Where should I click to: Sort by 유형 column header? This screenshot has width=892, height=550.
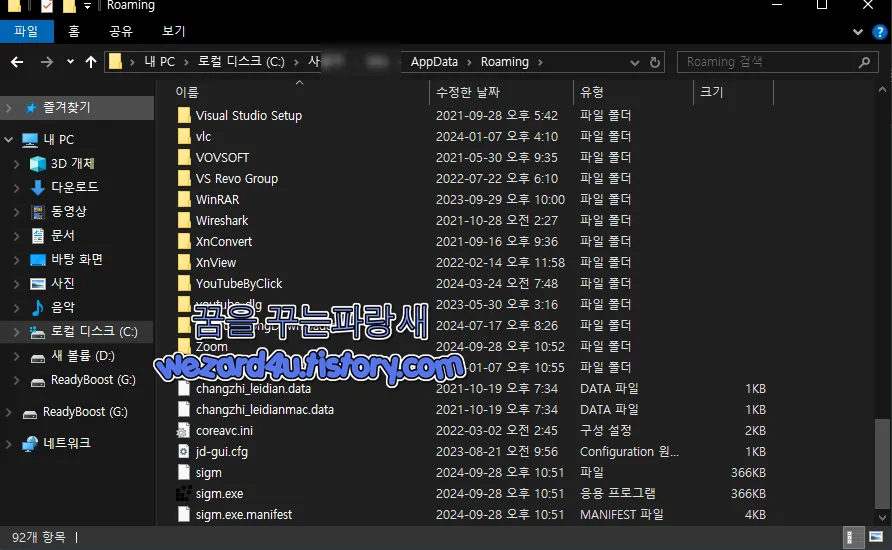[x=592, y=92]
